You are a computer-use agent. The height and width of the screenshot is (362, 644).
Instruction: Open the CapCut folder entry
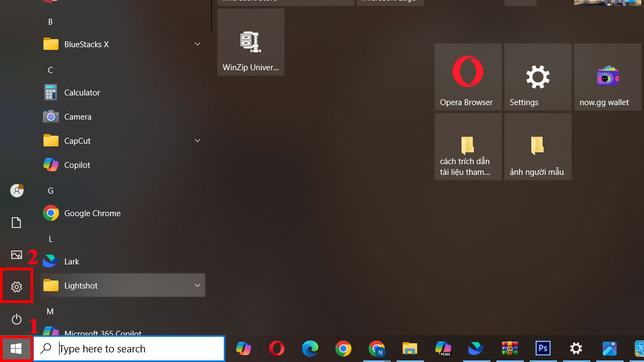pyautogui.click(x=123, y=141)
